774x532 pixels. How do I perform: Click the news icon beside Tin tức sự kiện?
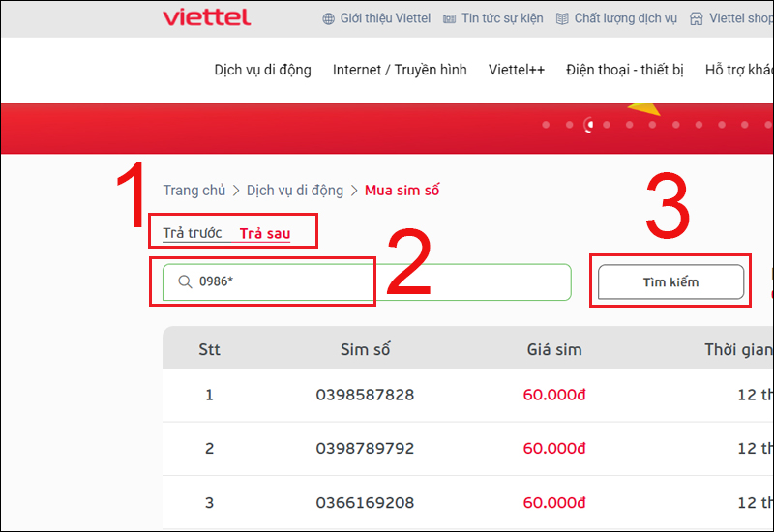450,18
